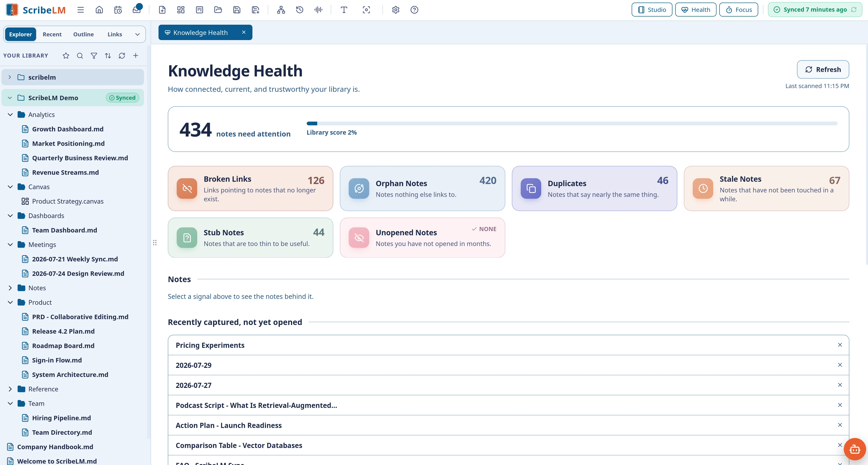Refresh library with circular arrows icon
Viewport: 868px width, 465px height.
[x=122, y=55]
